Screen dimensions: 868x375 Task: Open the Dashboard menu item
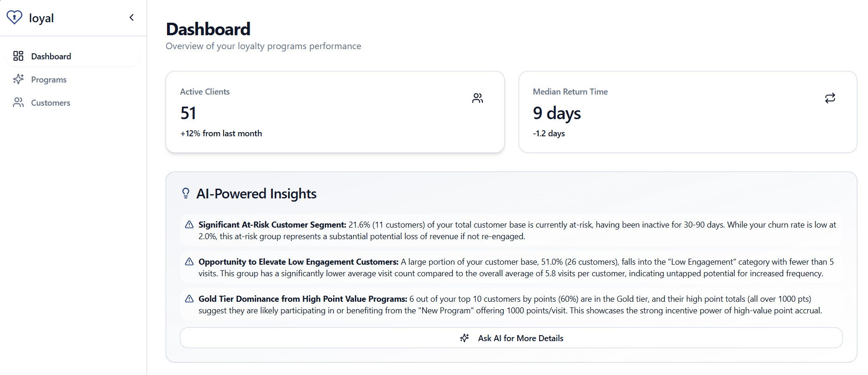coord(51,57)
